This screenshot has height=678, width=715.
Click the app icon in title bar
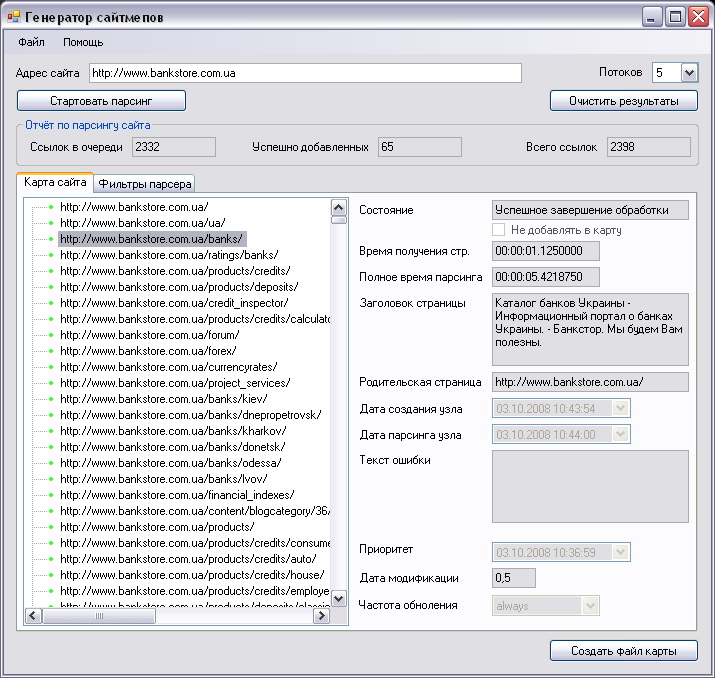click(x=14, y=17)
